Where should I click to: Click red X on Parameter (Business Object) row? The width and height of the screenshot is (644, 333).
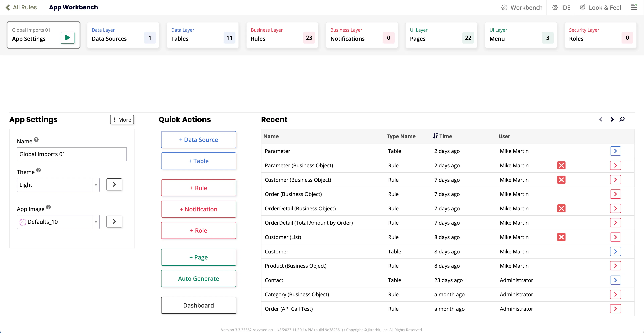coord(561,165)
